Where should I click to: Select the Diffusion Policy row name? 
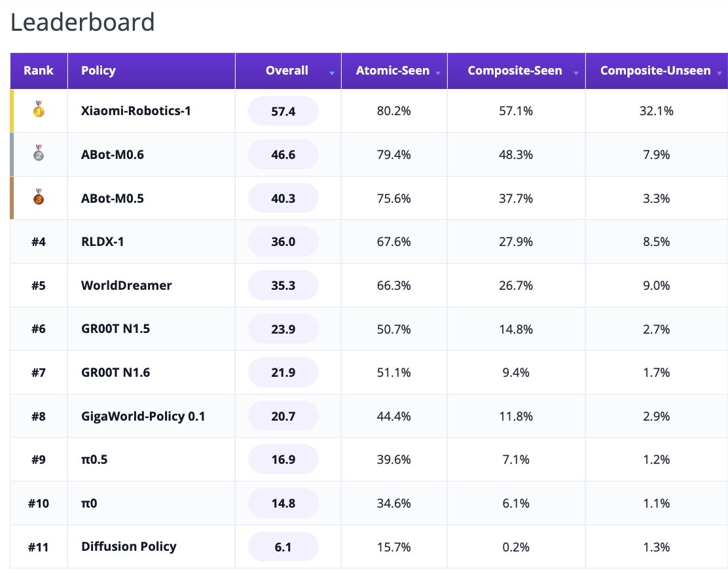pos(128,547)
